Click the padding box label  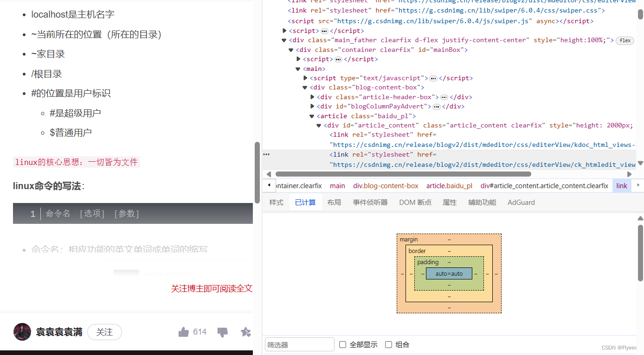click(x=428, y=262)
